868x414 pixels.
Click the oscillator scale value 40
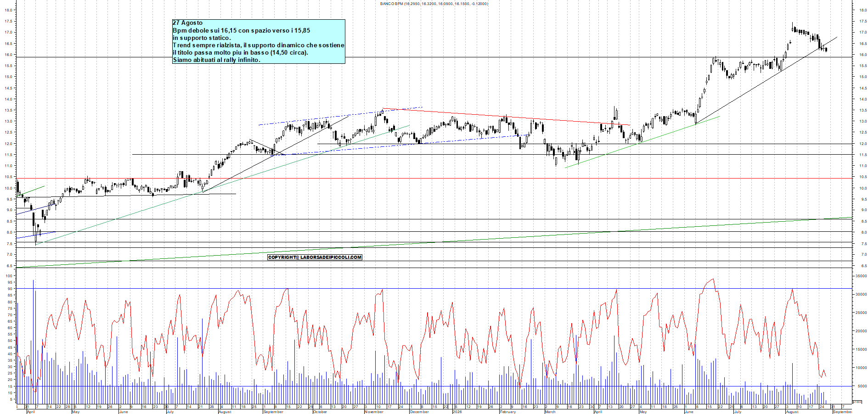pos(10,354)
